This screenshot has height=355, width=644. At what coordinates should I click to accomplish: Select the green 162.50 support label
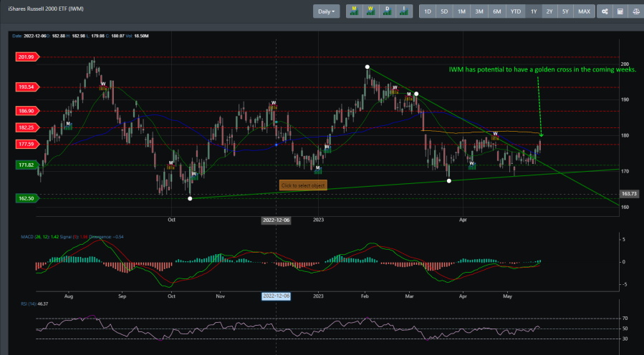pos(27,198)
